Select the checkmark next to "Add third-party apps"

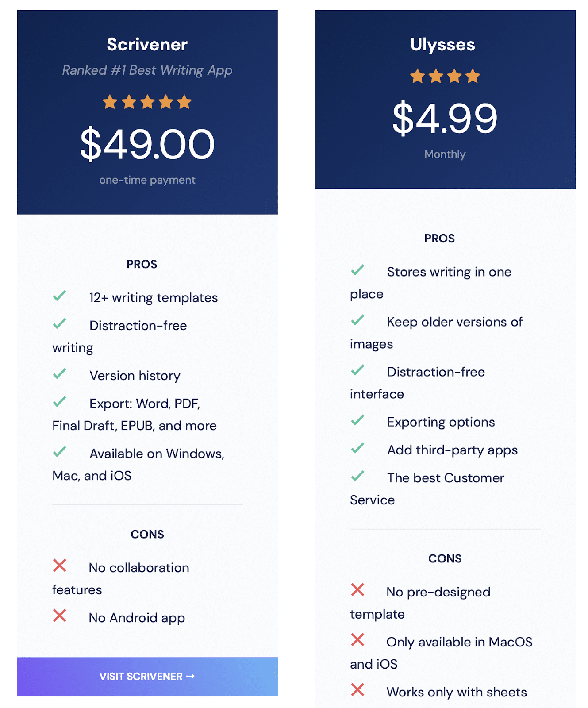point(358,448)
